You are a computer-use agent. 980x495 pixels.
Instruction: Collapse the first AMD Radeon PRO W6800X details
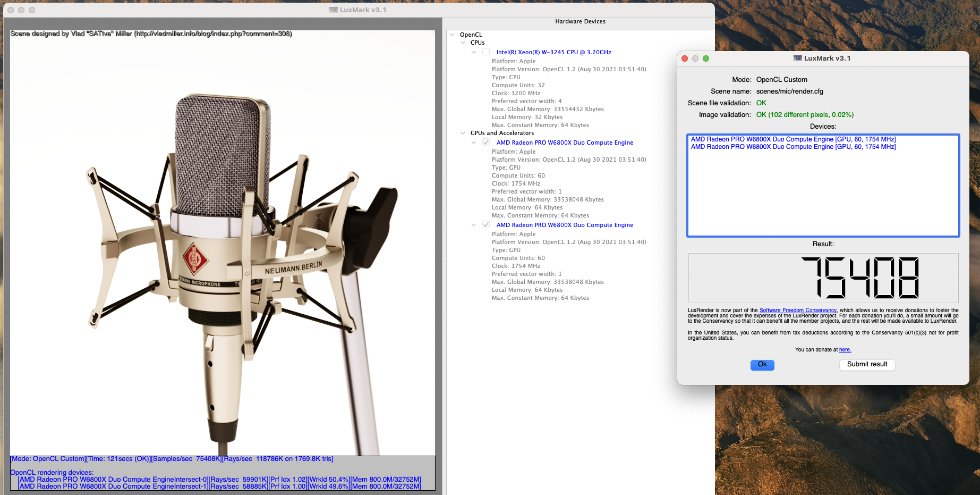(x=474, y=142)
